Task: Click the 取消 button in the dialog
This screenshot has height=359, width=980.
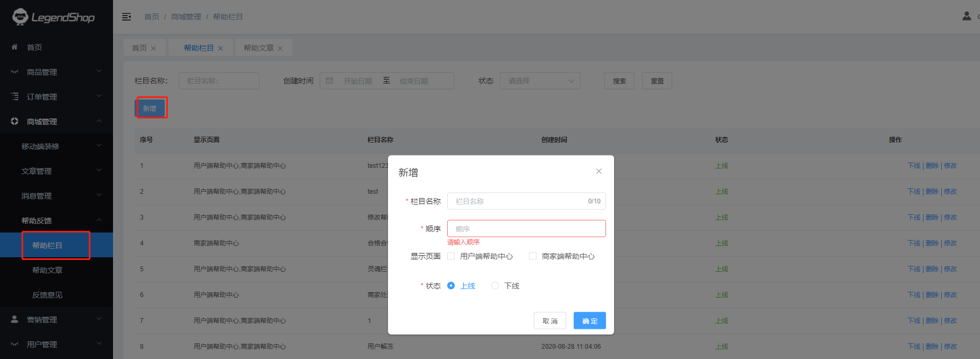Action: [549, 321]
